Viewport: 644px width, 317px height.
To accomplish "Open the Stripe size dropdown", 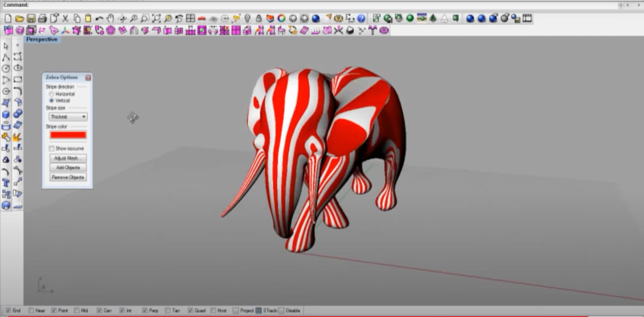I will tap(68, 117).
